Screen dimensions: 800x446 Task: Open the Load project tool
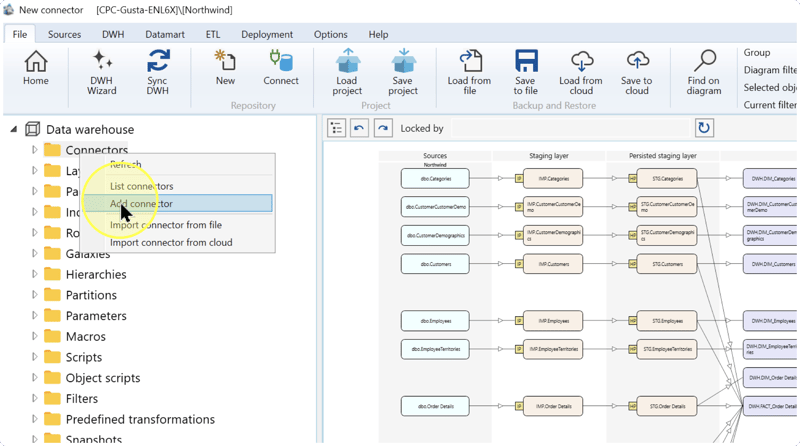(347, 72)
